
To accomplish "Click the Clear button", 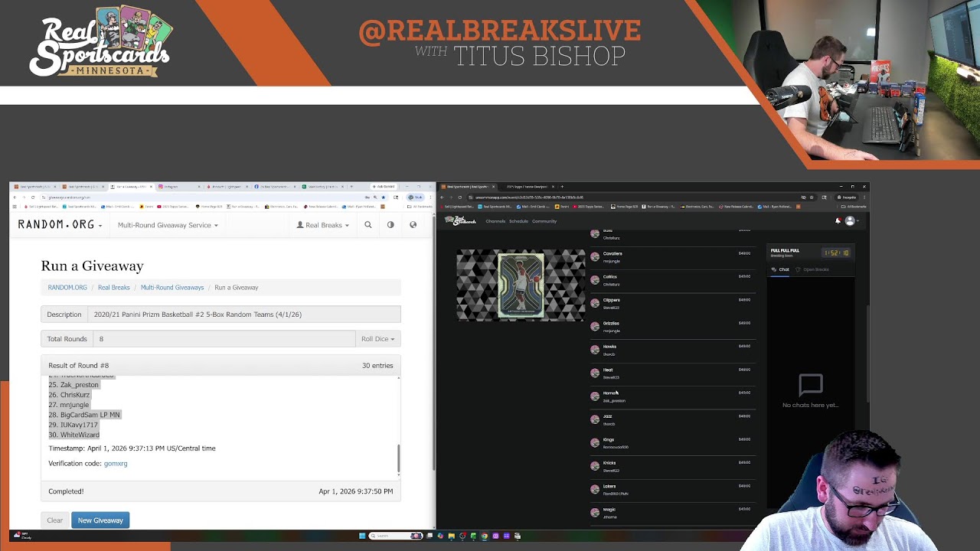I will pos(54,520).
